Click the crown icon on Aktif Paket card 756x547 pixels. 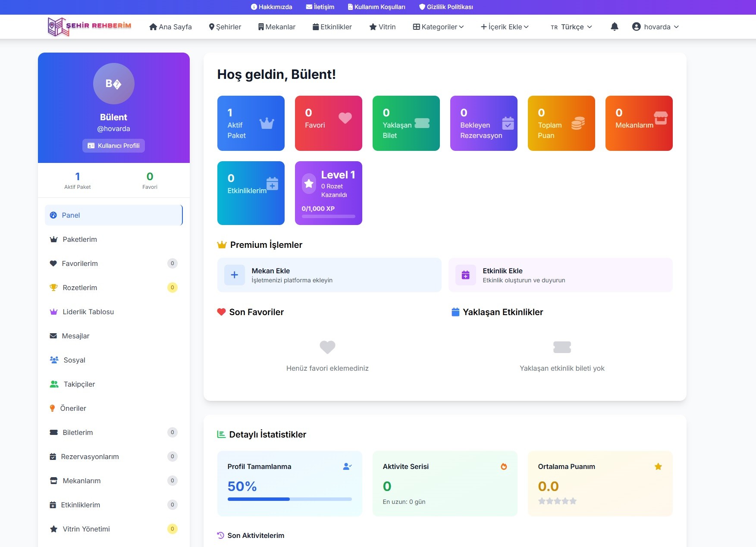tap(267, 124)
